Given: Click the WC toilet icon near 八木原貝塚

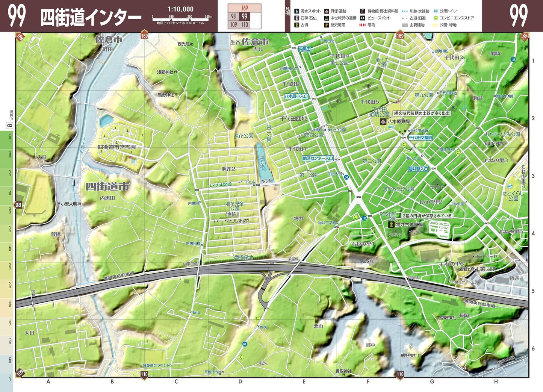Looking at the screenshot, I should [391, 127].
